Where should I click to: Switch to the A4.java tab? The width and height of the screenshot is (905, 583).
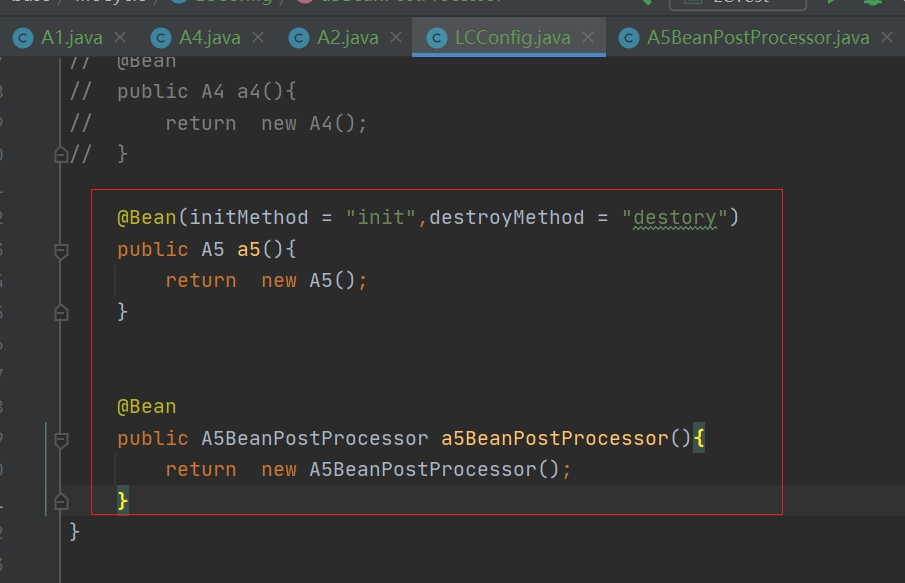210,38
